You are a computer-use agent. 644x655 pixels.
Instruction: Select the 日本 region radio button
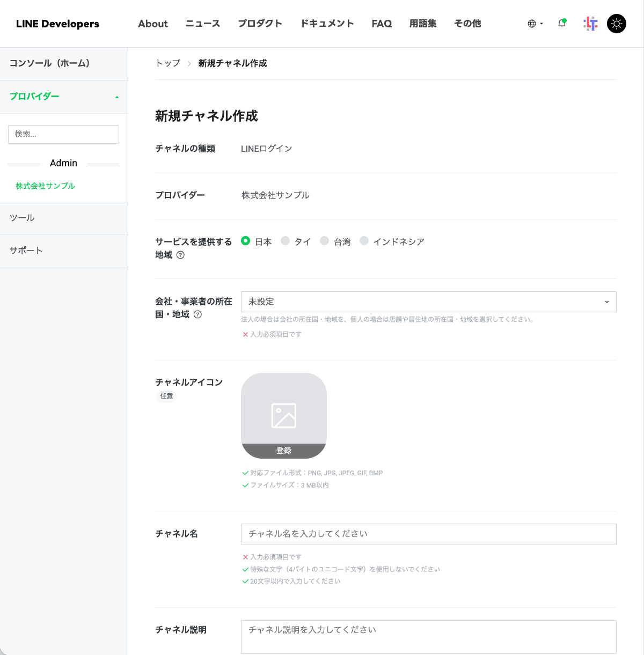click(x=246, y=241)
